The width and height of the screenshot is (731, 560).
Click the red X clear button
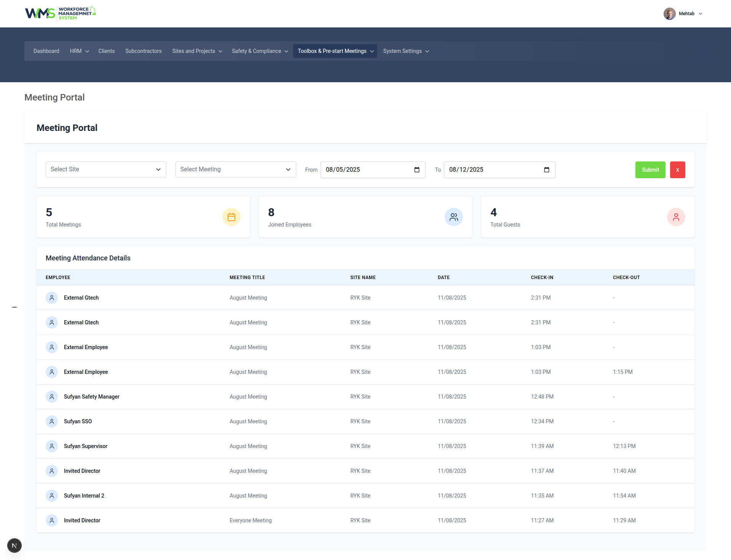677,170
